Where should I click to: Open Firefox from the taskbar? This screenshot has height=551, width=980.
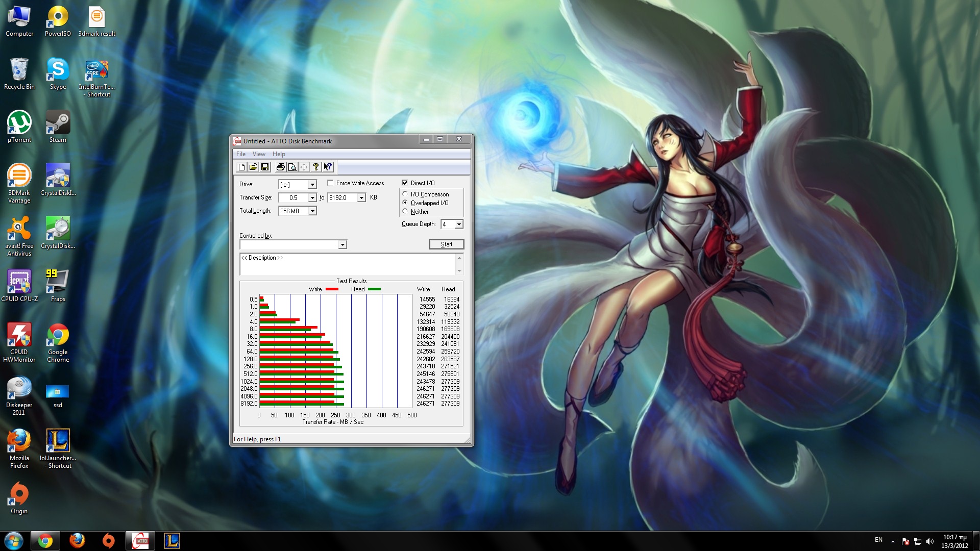coord(77,541)
